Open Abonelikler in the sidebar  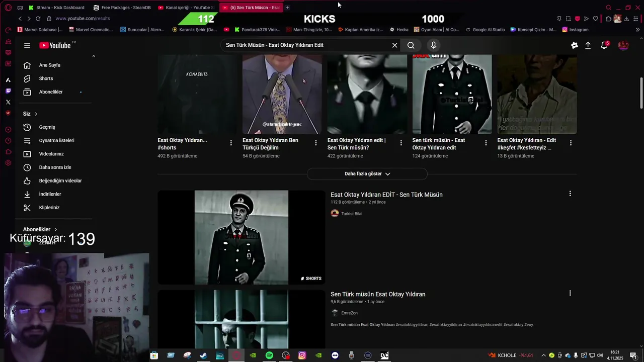coord(54,92)
